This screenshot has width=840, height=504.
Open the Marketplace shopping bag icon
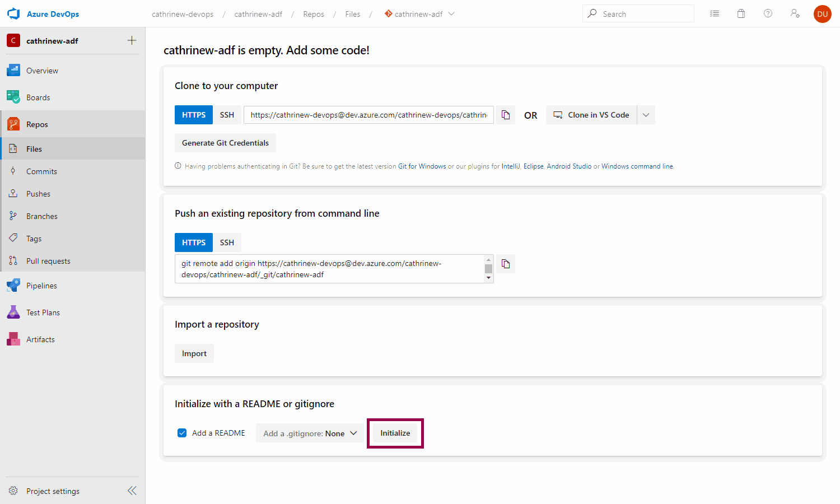click(x=741, y=14)
